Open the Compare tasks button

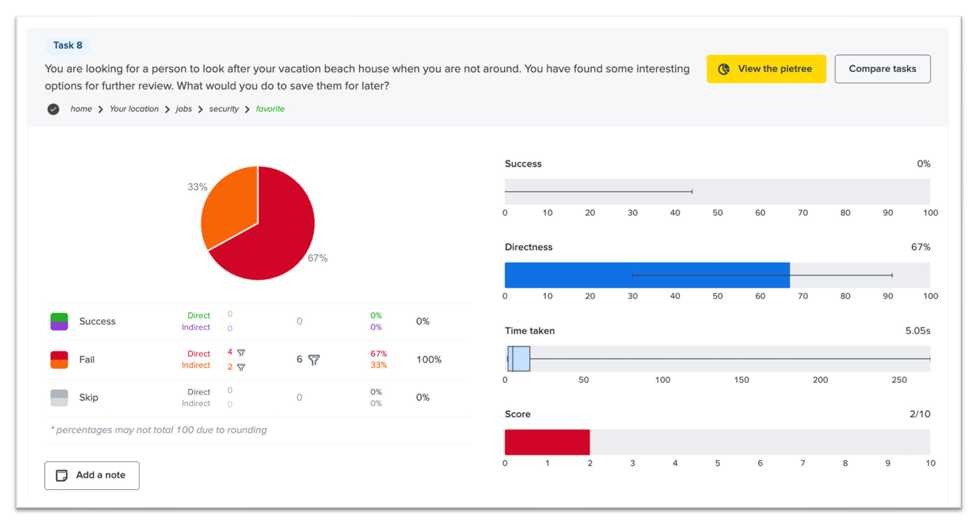click(882, 69)
